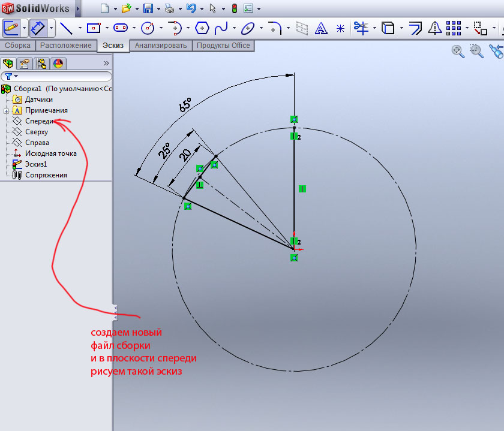
Task: Expand the Примечания tree node
Action: (6, 110)
